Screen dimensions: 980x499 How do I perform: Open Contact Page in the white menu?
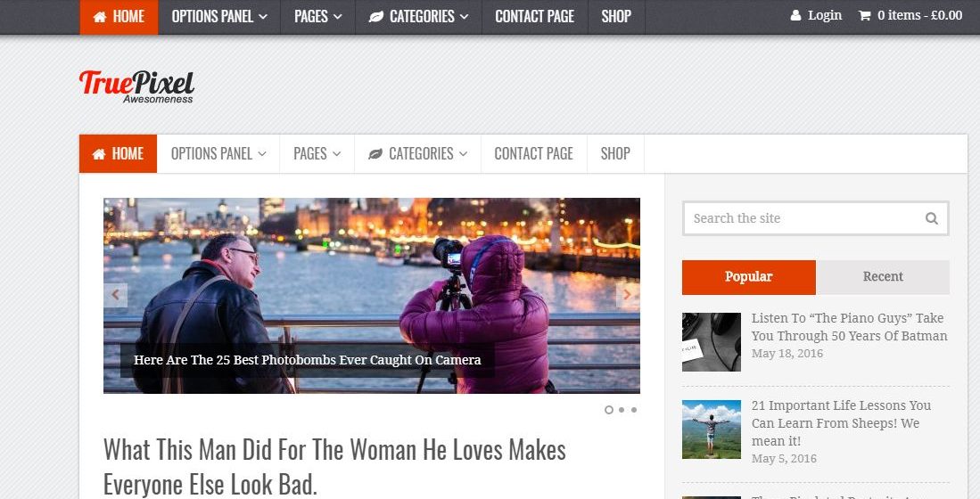[x=534, y=153]
